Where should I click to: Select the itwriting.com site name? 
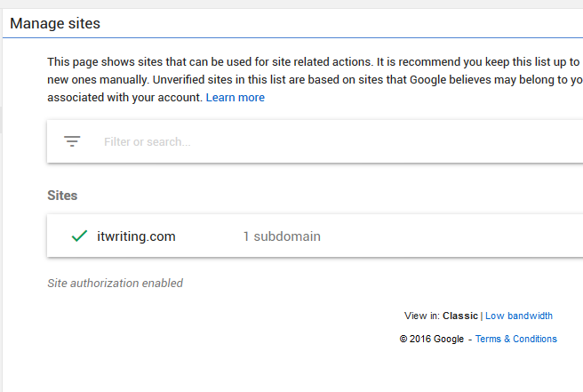137,236
